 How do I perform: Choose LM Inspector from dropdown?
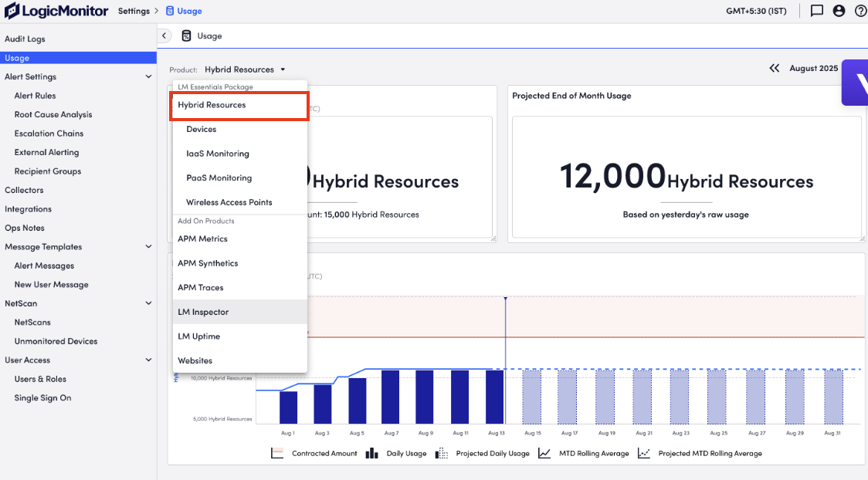coord(239,311)
